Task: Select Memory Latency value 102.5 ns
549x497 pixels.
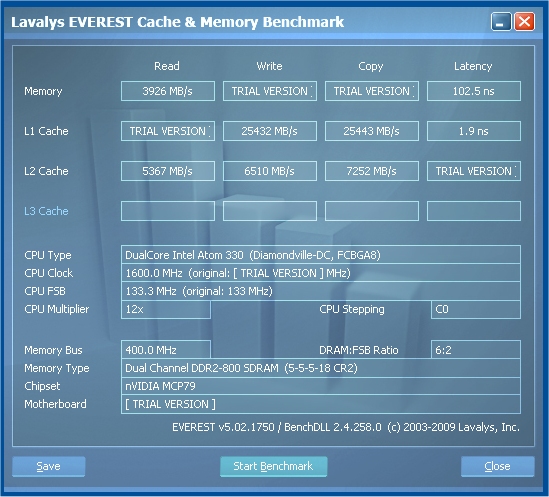Action: pyautogui.click(x=474, y=91)
